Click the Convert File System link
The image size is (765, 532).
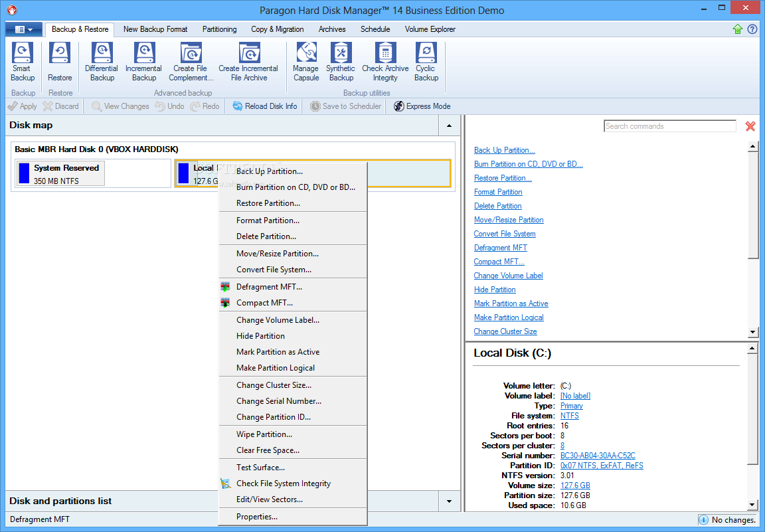click(x=505, y=234)
